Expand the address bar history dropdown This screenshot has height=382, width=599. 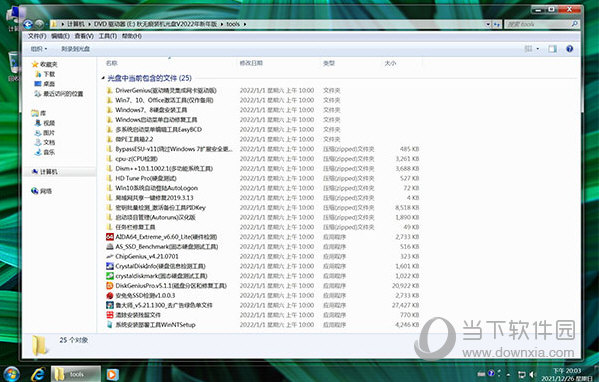pos(488,24)
